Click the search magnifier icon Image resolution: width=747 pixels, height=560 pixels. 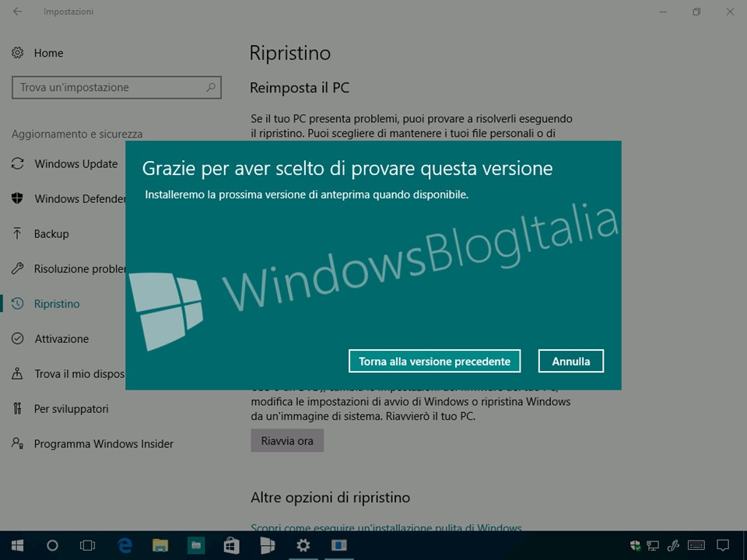tap(211, 87)
